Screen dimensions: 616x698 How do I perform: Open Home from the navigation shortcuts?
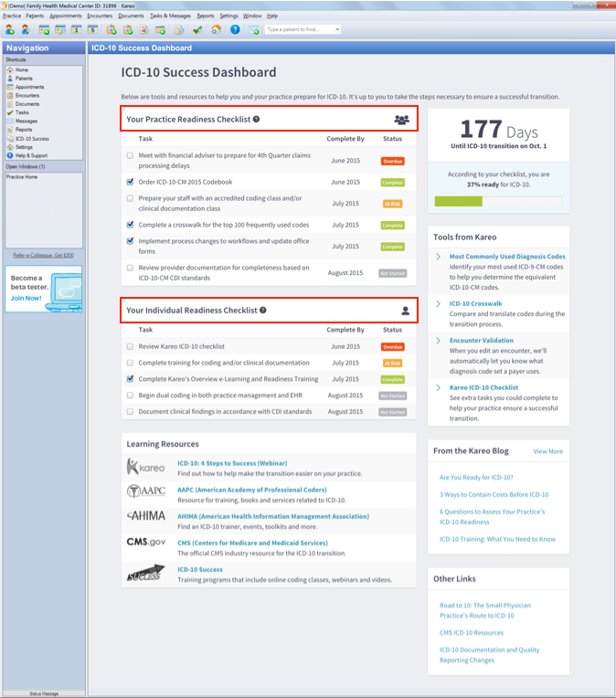(x=22, y=69)
